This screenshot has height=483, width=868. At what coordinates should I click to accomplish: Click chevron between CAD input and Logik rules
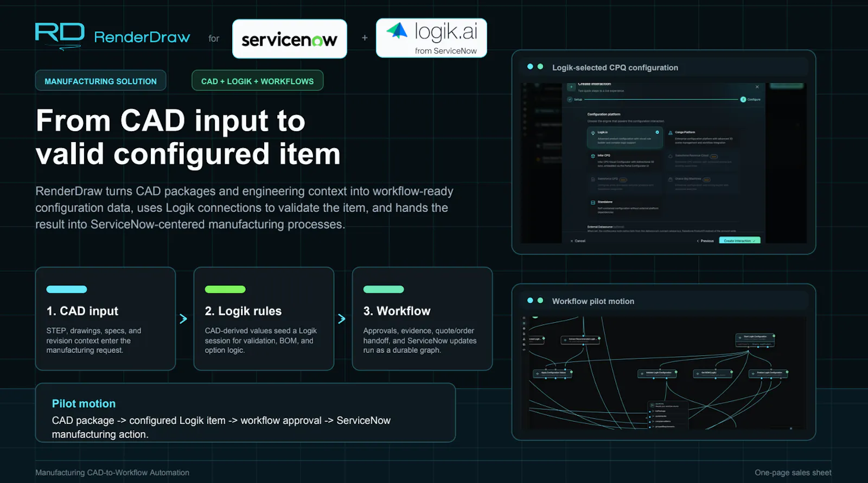coord(183,319)
